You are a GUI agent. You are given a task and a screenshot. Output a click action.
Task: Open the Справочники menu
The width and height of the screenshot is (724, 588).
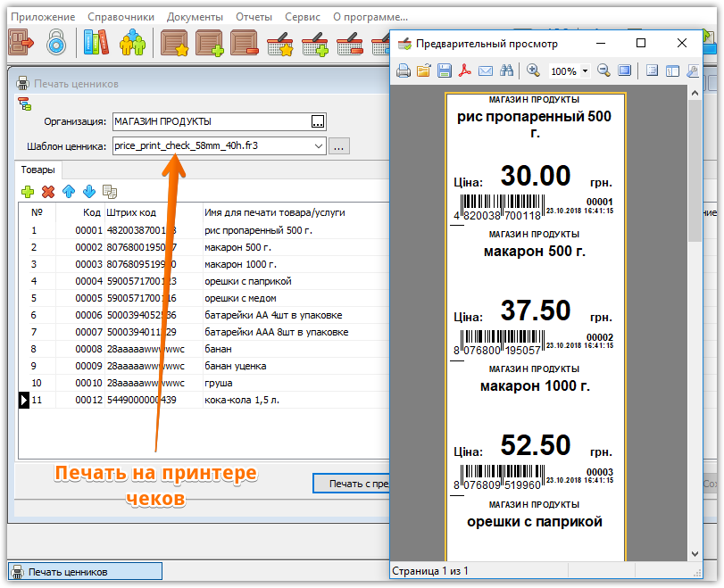click(x=121, y=17)
